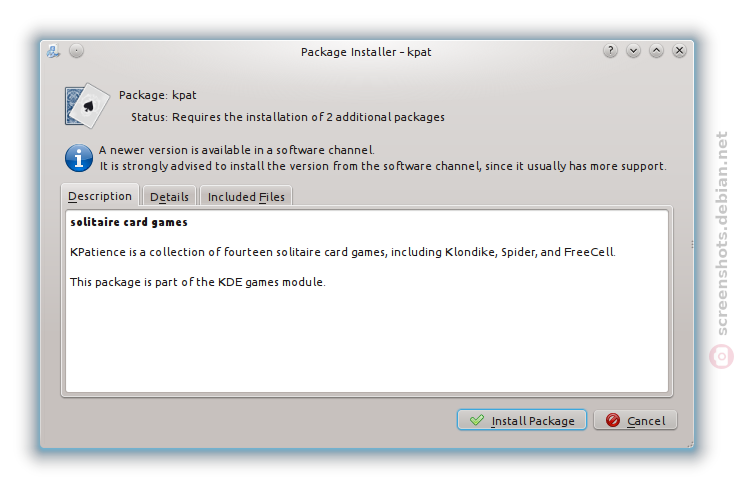Image resolution: width=734 pixels, height=488 pixels.
Task: Click the red stop icon on Cancel
Action: click(613, 420)
